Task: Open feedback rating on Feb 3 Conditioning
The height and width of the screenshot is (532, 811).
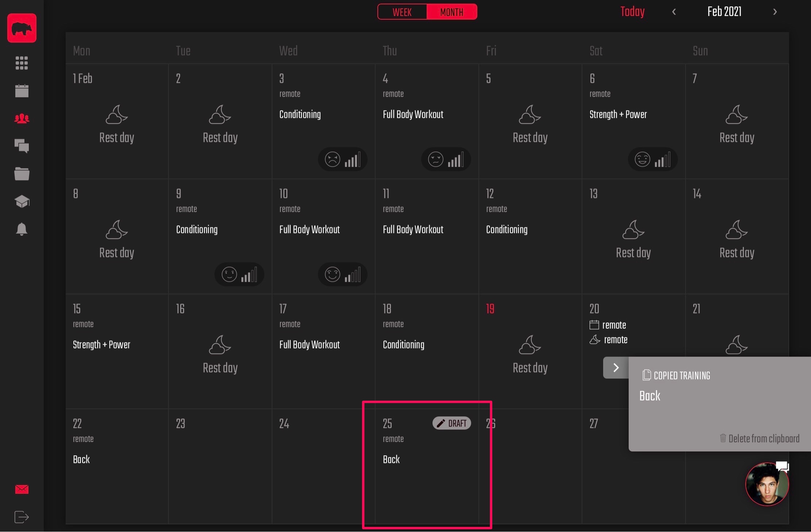Action: (343, 159)
